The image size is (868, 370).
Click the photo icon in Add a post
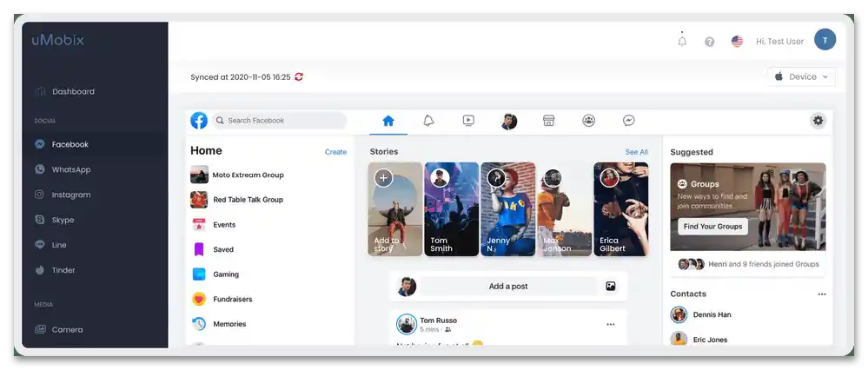click(611, 287)
